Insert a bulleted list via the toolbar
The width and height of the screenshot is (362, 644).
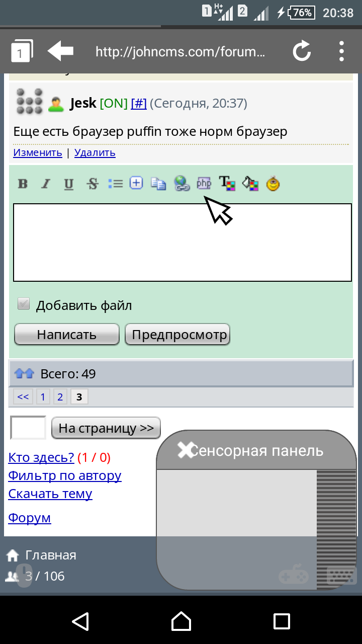pyautogui.click(x=115, y=184)
